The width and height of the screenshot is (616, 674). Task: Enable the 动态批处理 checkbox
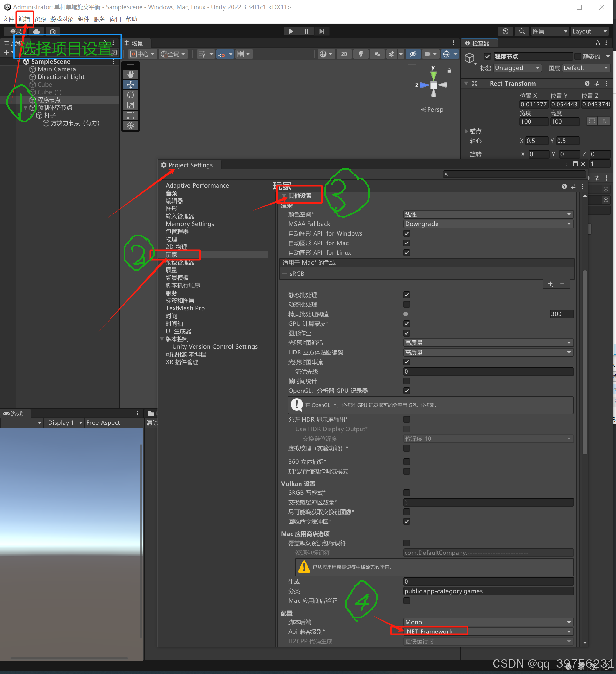point(407,304)
